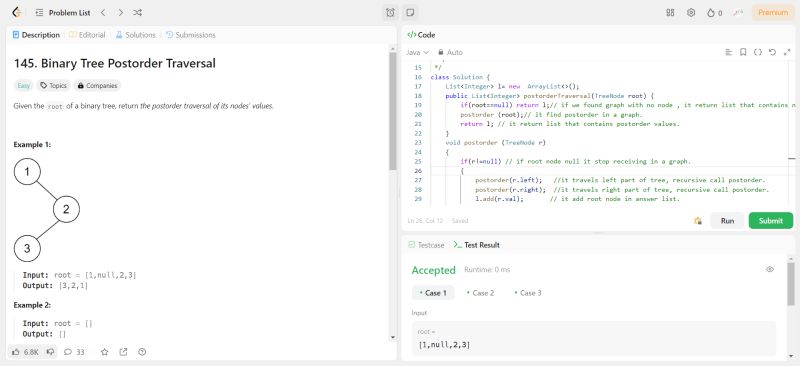The width and height of the screenshot is (800, 366).
Task: Click the green Submit button
Action: pyautogui.click(x=770, y=221)
